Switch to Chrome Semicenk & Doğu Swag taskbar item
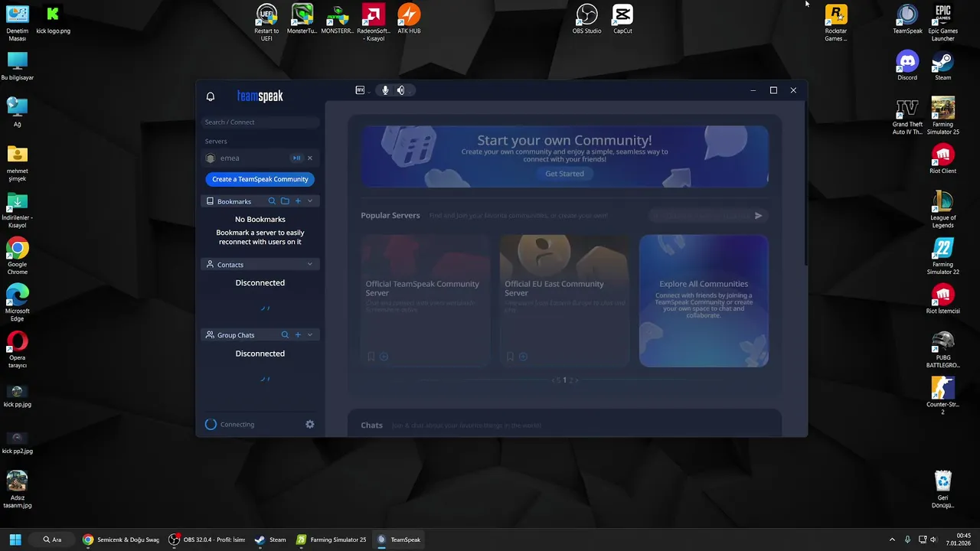 click(x=122, y=540)
